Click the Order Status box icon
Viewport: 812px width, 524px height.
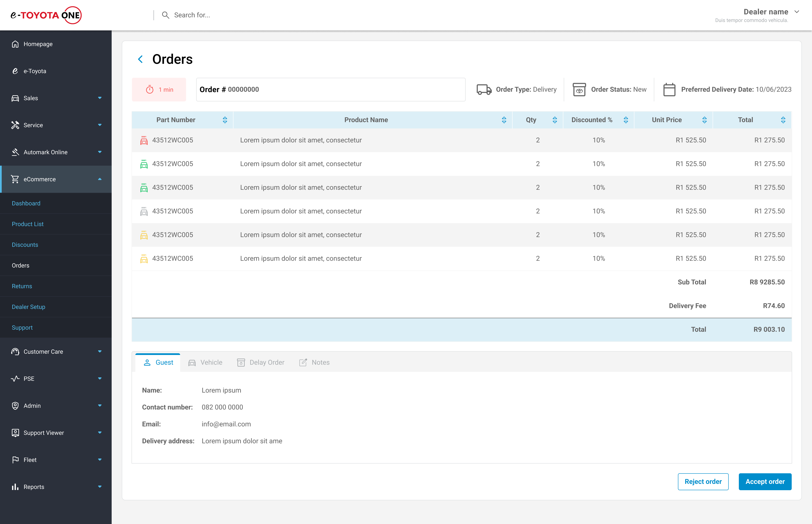click(x=579, y=90)
